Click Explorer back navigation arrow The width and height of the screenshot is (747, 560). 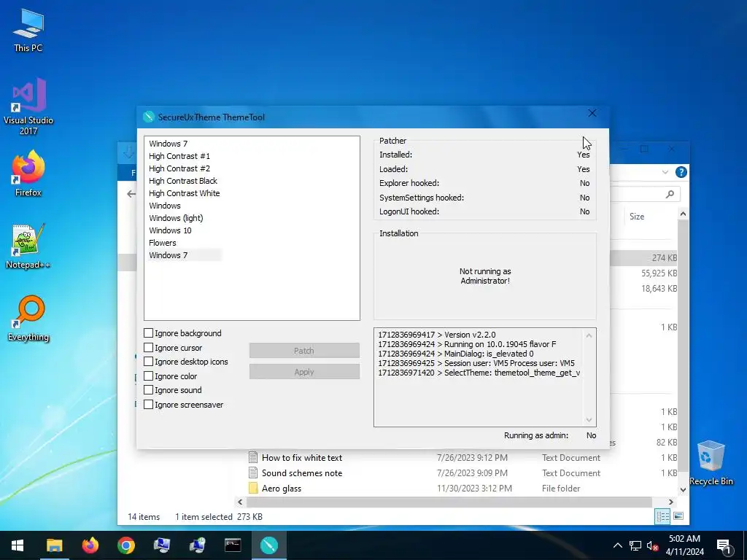[x=131, y=194]
